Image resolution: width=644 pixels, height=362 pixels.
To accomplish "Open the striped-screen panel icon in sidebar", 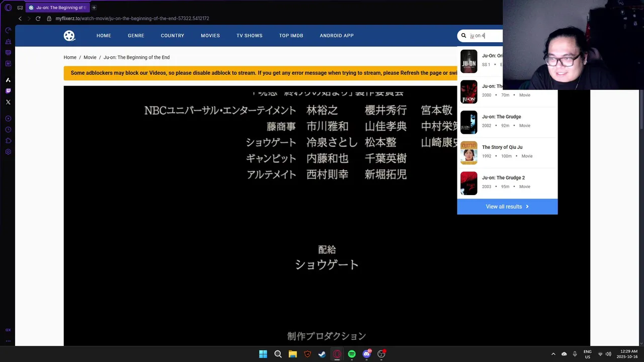I will (8, 52).
